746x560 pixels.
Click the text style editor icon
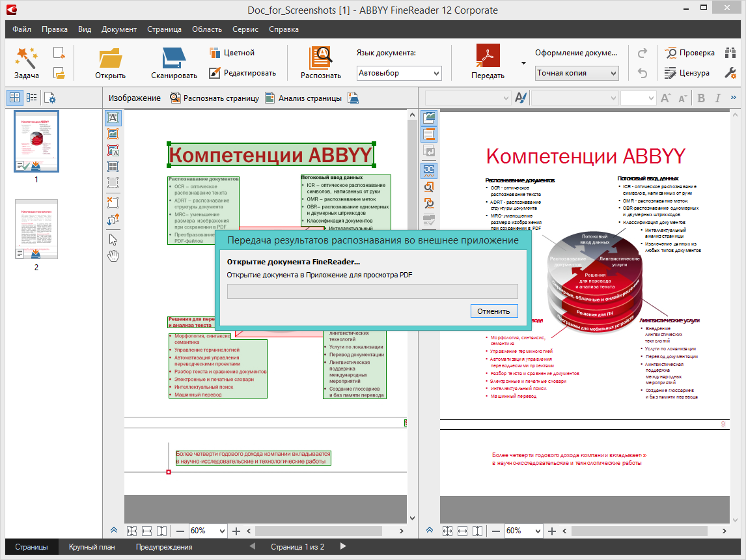coord(521,98)
